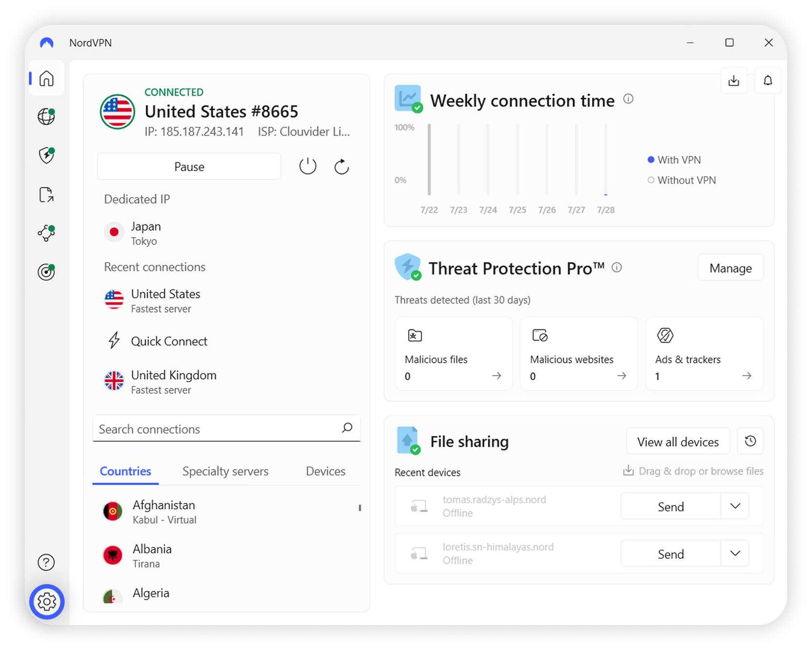Open Malicious files details arrow

[x=496, y=376]
